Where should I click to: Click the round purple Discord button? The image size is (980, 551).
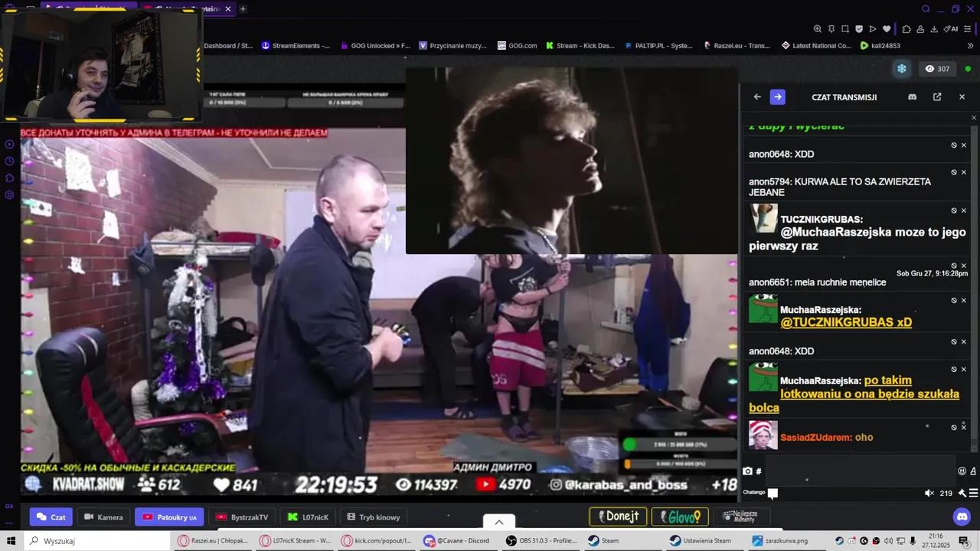coord(962,517)
